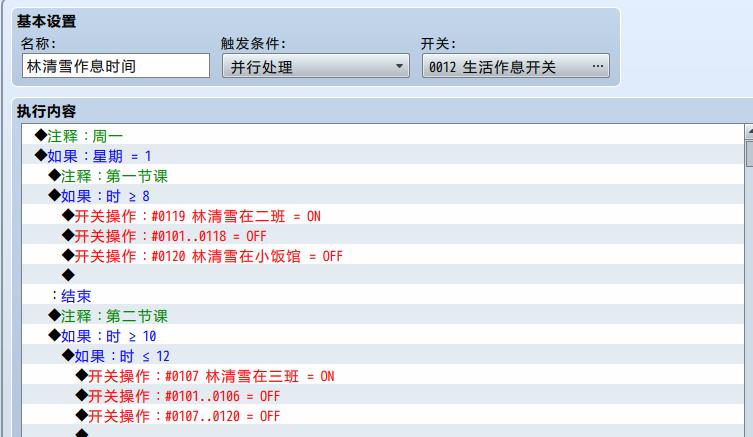The image size is (753, 437).
Task: Select the condition 如果：时 ≤ 12
Action: tap(383, 356)
